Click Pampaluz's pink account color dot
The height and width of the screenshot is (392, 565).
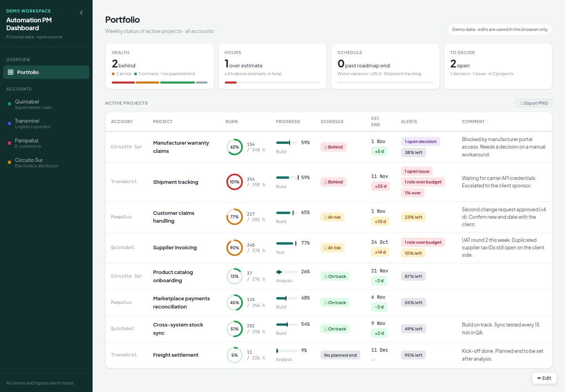pyautogui.click(x=9, y=143)
